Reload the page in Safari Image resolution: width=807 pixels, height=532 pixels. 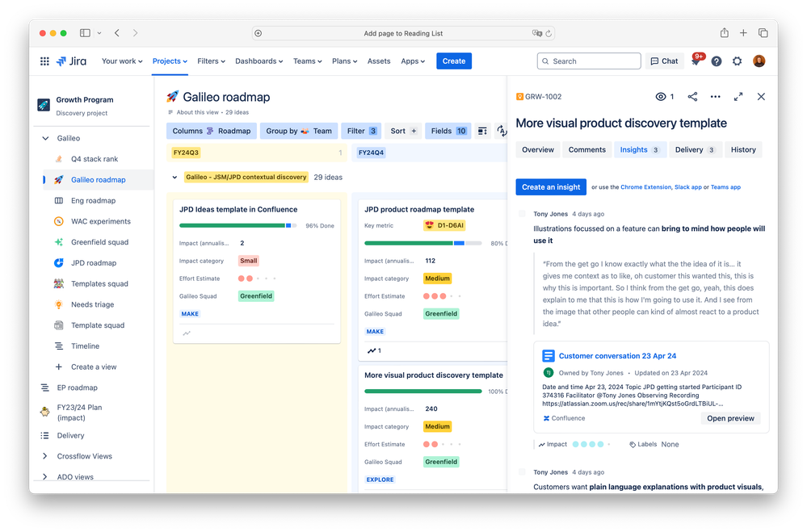click(549, 33)
